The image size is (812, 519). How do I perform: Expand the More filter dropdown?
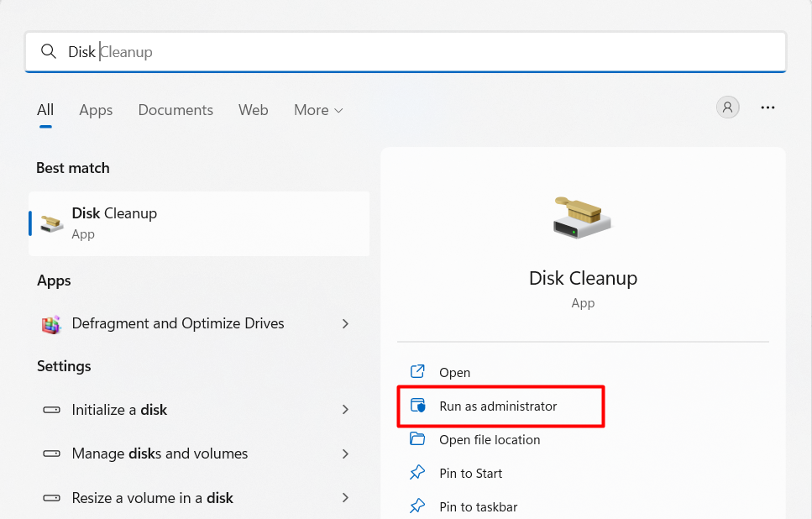[x=318, y=110]
